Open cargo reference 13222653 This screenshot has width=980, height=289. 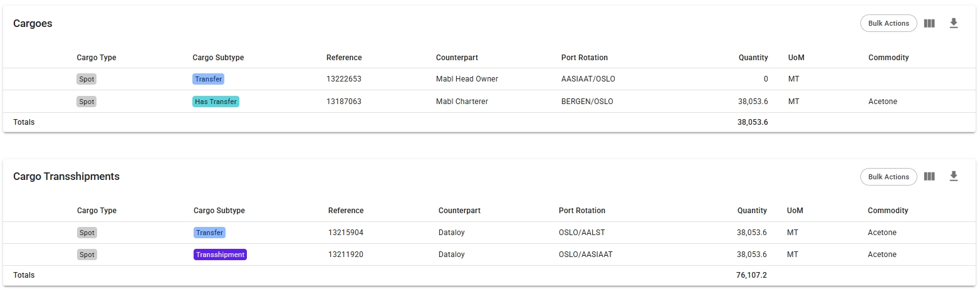tap(344, 79)
